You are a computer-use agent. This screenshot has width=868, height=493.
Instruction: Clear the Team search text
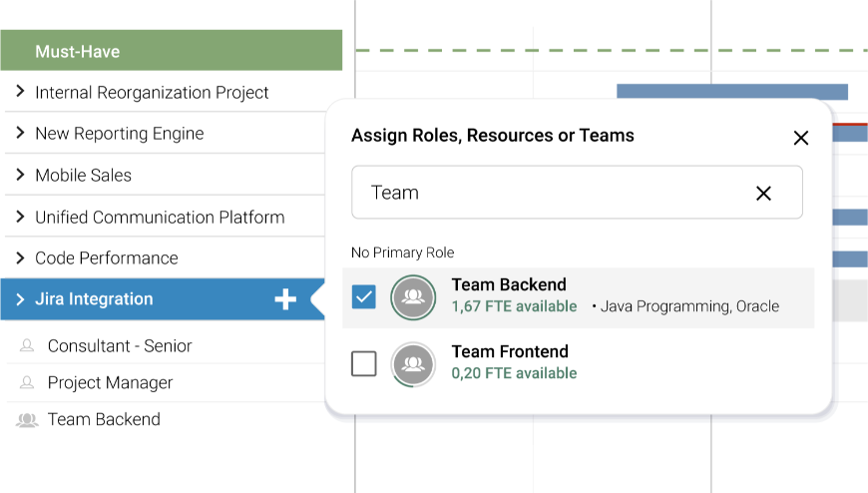pyautogui.click(x=763, y=194)
